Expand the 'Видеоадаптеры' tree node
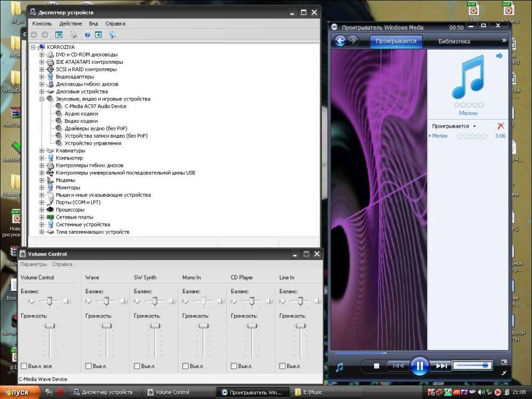This screenshot has height=399, width=532. click(42, 77)
